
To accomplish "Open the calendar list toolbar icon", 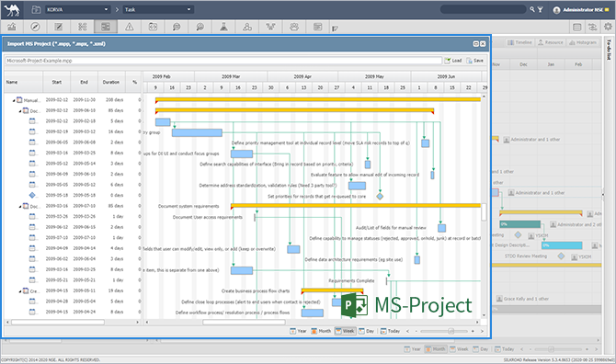I will tap(318, 27).
